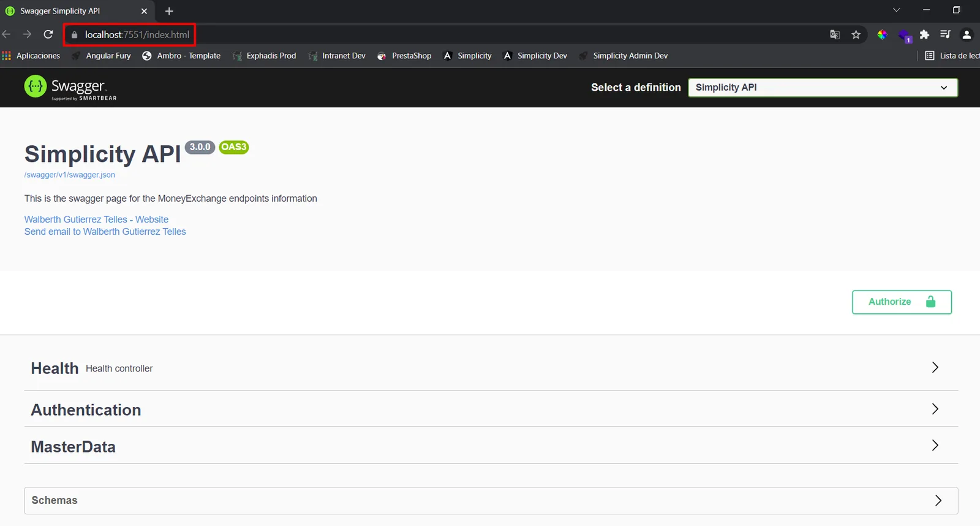980x526 pixels.
Task: Click the Authorize button
Action: (902, 302)
